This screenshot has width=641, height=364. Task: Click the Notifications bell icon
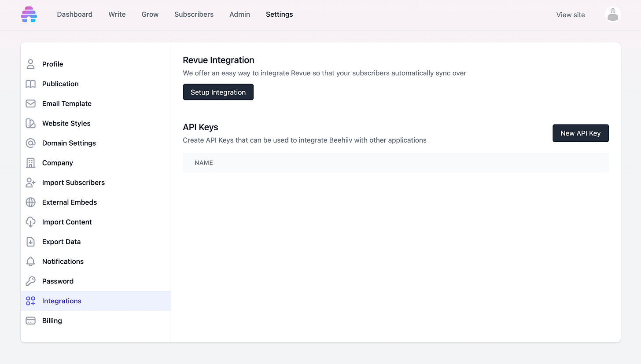click(x=30, y=261)
